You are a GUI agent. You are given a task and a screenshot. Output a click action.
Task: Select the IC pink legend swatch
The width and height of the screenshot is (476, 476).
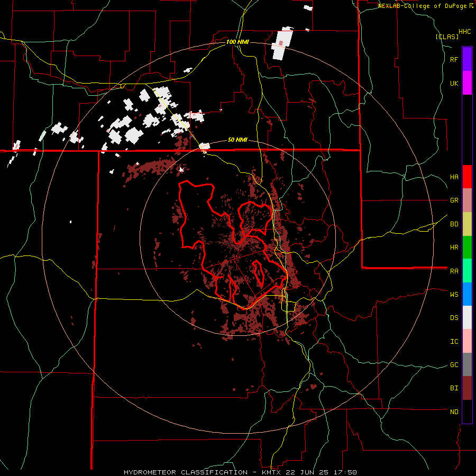[467, 341]
